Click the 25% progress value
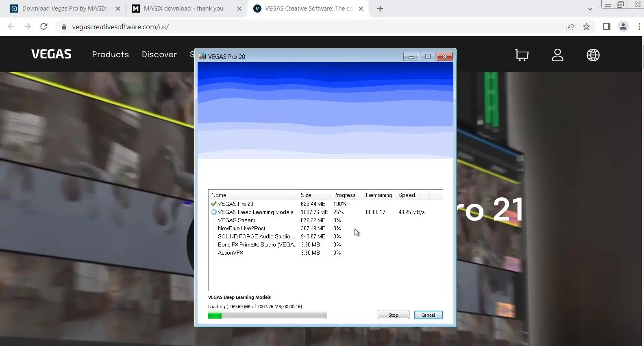 (x=338, y=212)
